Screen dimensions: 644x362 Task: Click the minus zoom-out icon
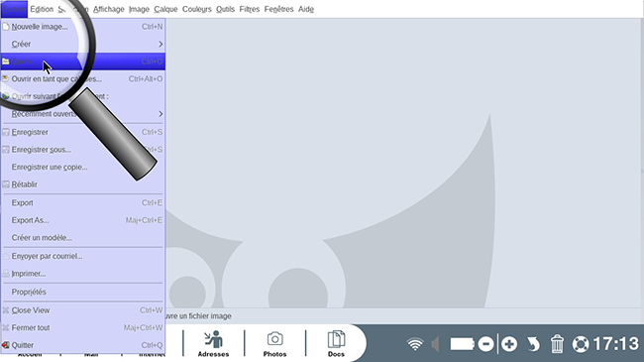(x=485, y=344)
